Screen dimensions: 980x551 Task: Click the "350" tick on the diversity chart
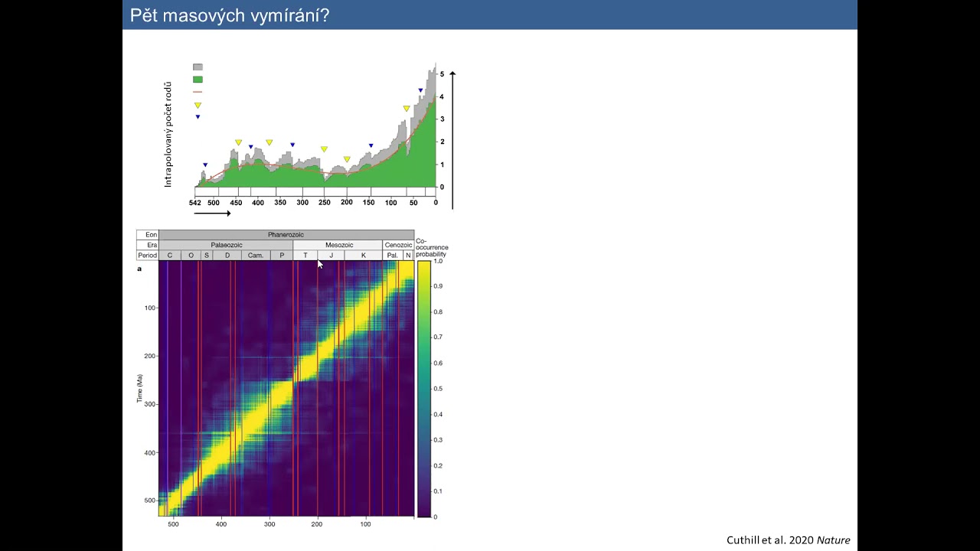280,203
